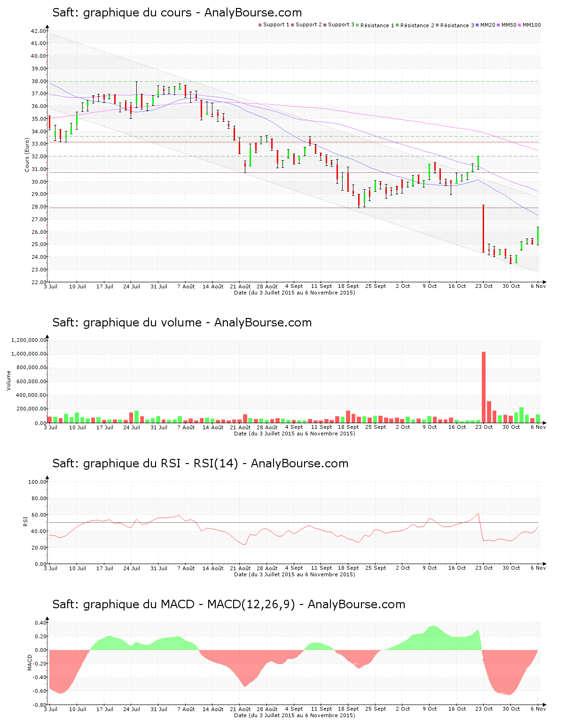
Task: Click '9 Oct' date under the RSI chart
Action: tap(430, 568)
